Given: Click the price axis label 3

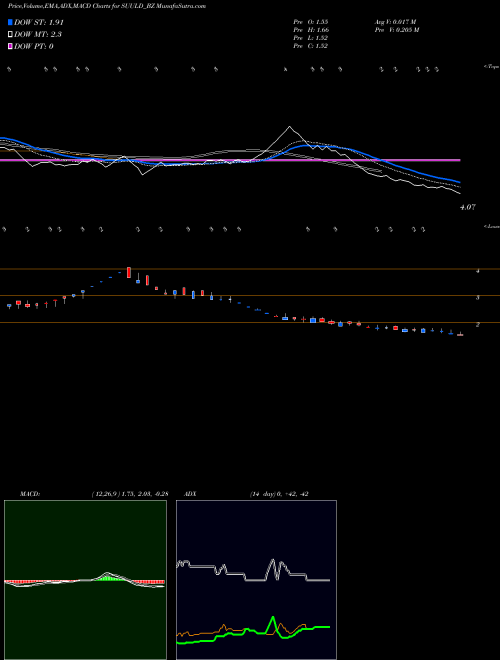Looking at the screenshot, I should pyautogui.click(x=478, y=298).
